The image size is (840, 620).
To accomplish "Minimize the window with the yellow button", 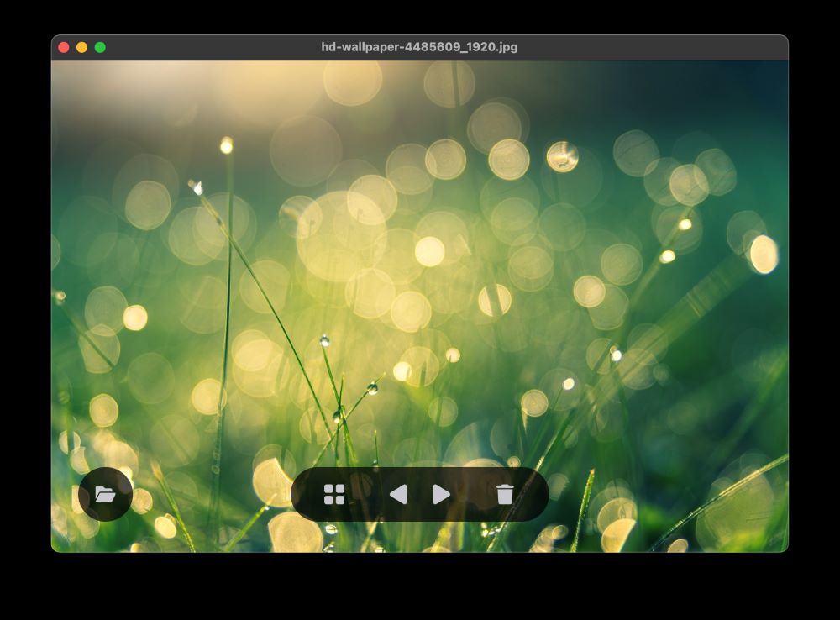I will pos(81,47).
